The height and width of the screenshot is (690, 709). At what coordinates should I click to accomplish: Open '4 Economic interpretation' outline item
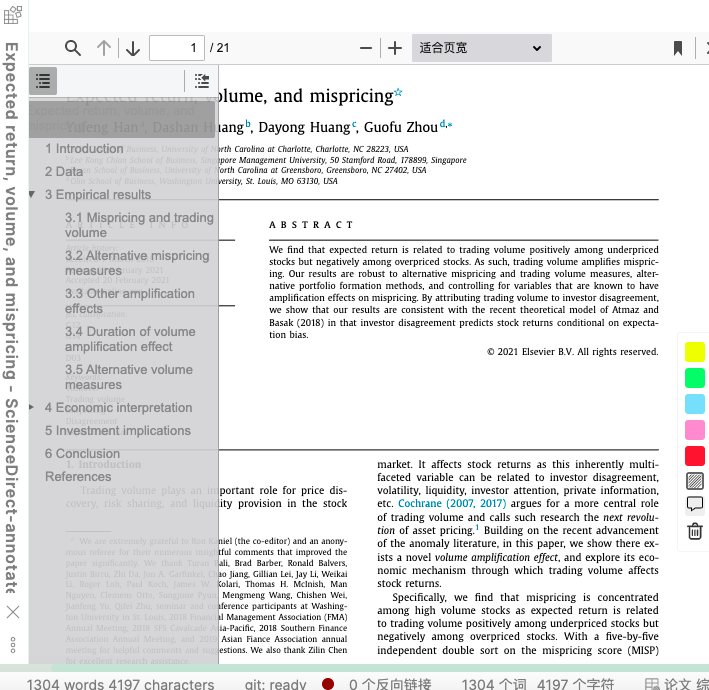(118, 407)
